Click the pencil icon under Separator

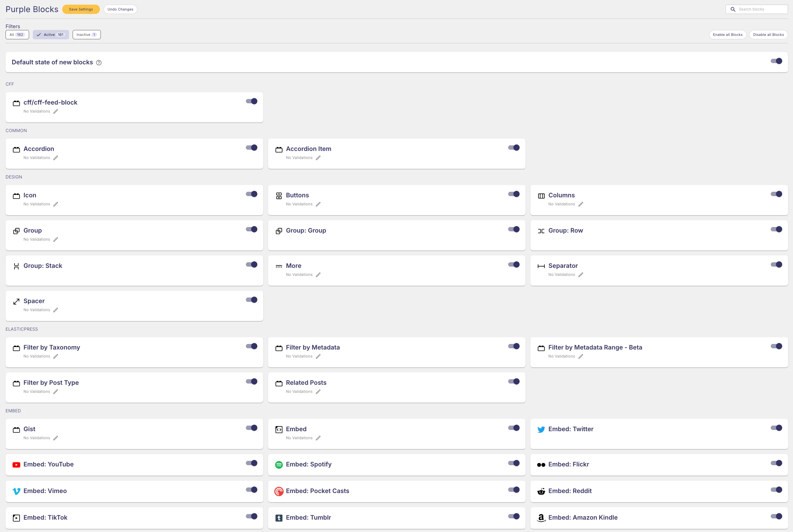tap(581, 275)
